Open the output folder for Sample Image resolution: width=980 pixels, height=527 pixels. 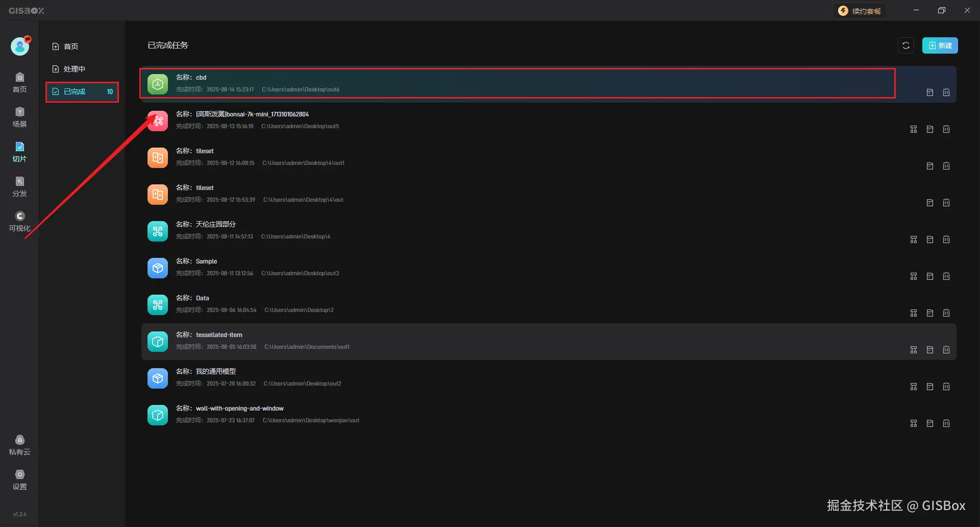point(930,276)
